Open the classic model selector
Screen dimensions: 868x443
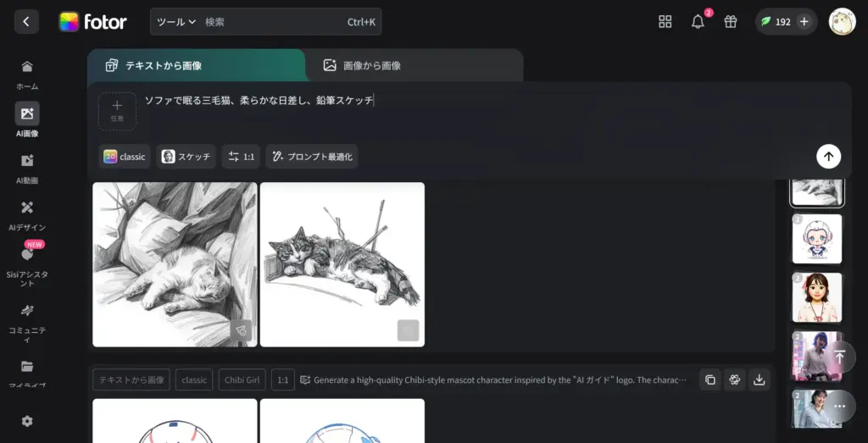point(125,157)
